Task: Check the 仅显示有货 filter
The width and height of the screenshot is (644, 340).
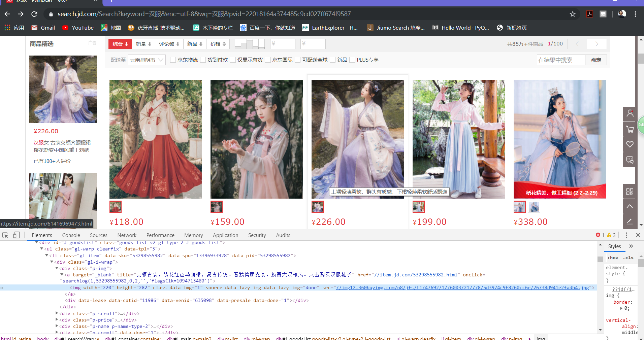Action: coord(233,60)
